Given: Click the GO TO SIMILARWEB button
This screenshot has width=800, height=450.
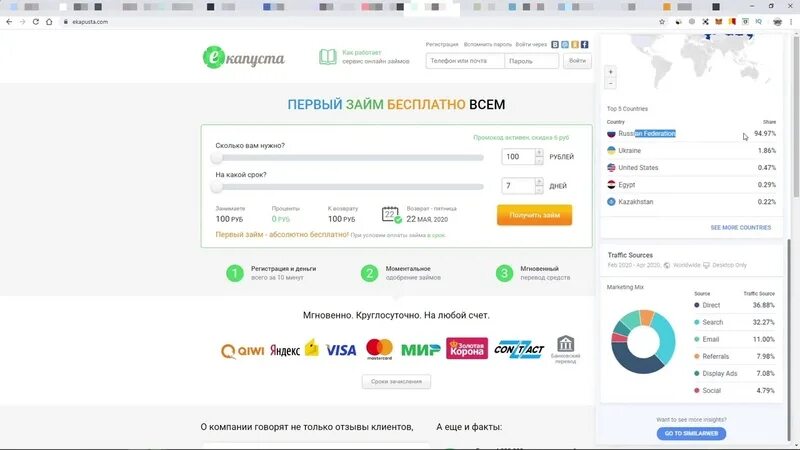Looking at the screenshot, I should tap(691, 433).
